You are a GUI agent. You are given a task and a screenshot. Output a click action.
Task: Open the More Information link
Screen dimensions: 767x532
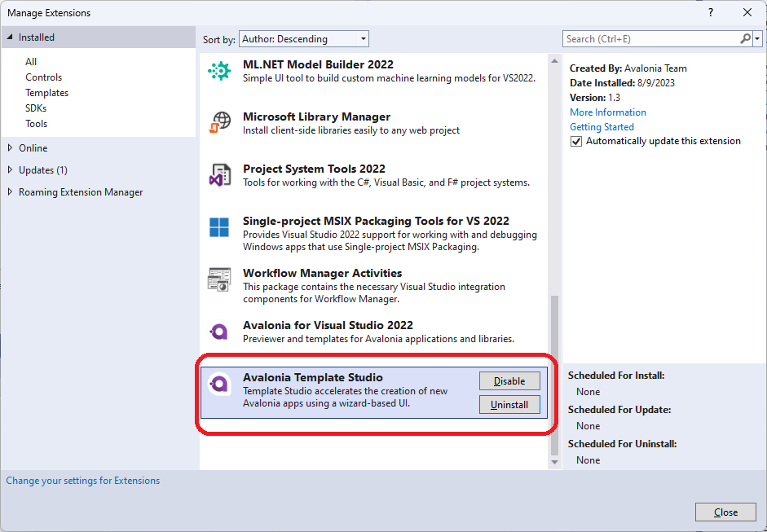608,112
